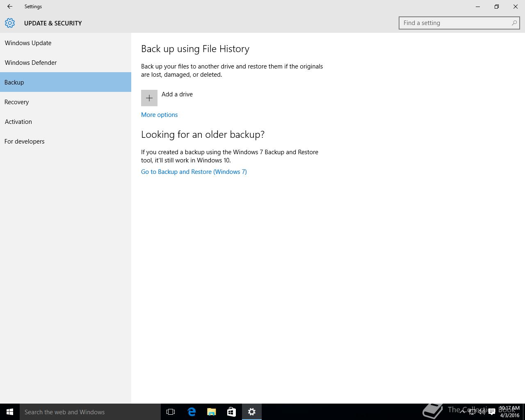The width and height of the screenshot is (525, 420).
Task: Open the volume speaker icon
Action: pyautogui.click(x=482, y=412)
